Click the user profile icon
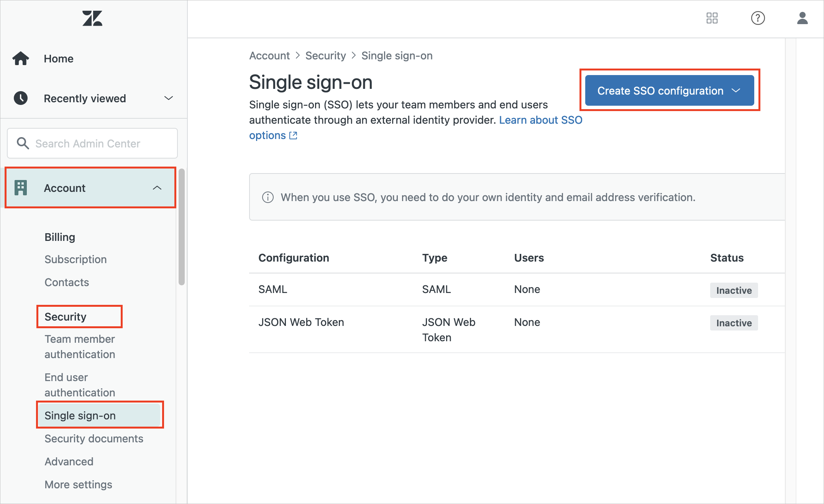This screenshot has width=824, height=504. tap(802, 18)
